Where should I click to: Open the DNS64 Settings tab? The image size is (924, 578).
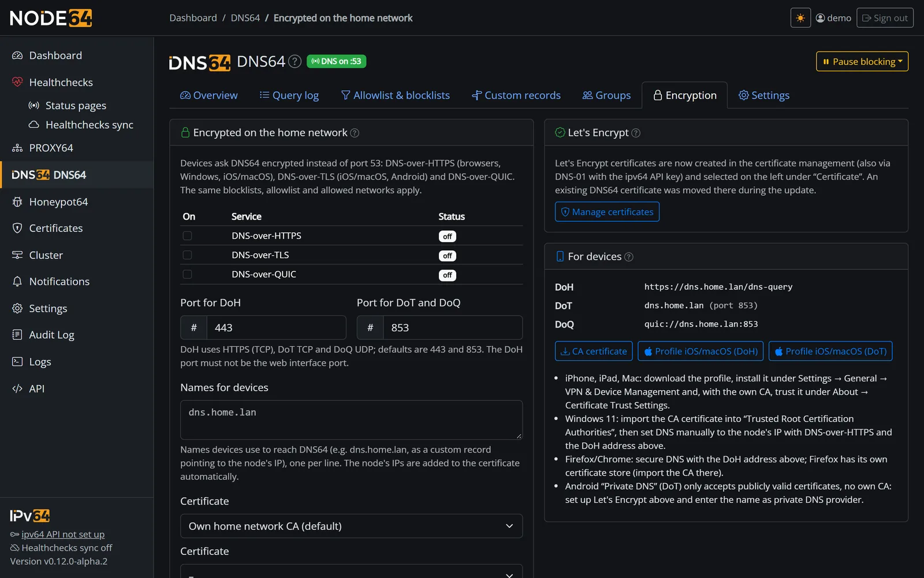[x=764, y=95]
